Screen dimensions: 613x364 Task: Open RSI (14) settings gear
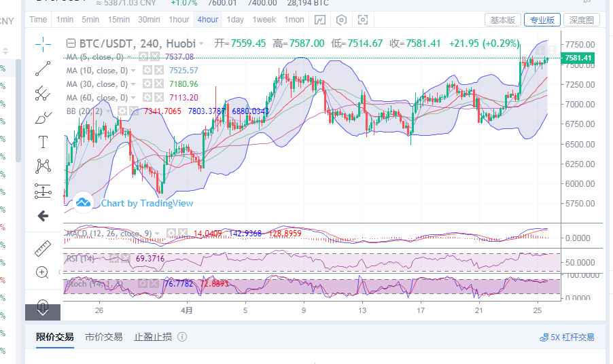point(113,258)
